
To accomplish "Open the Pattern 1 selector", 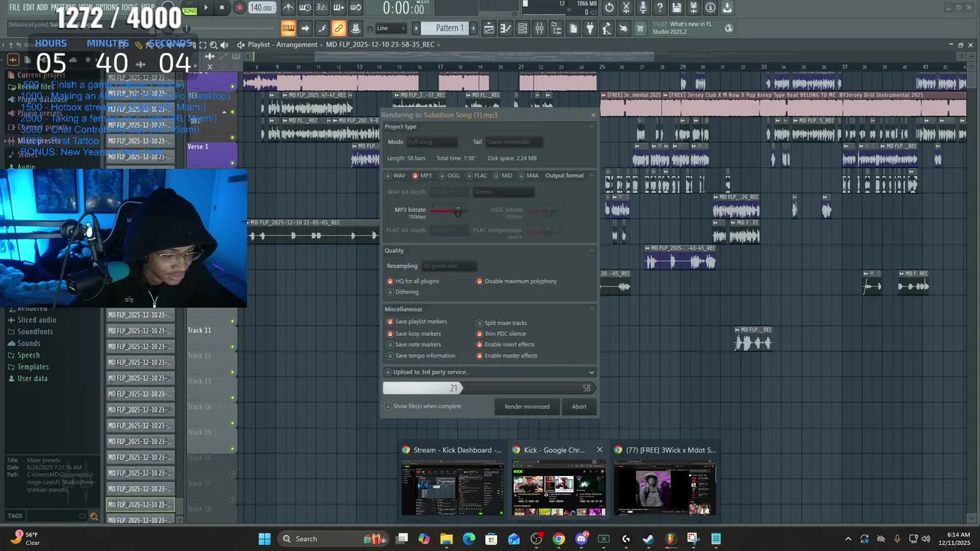I will (445, 28).
